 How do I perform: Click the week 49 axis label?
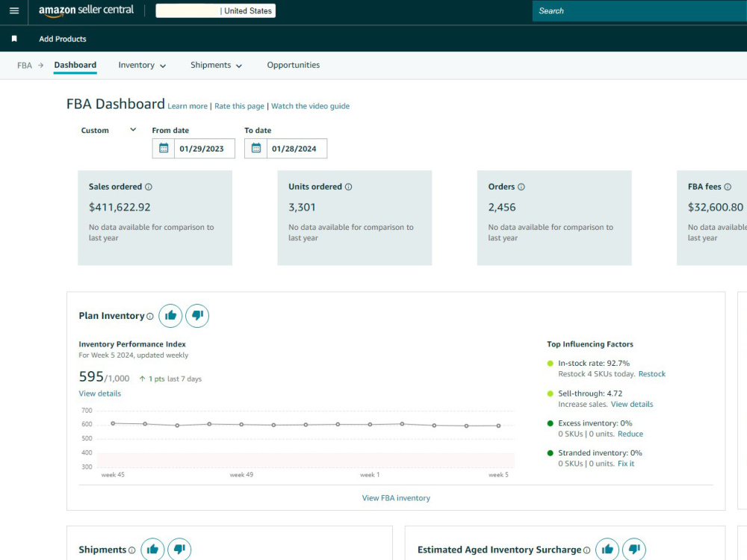(241, 475)
